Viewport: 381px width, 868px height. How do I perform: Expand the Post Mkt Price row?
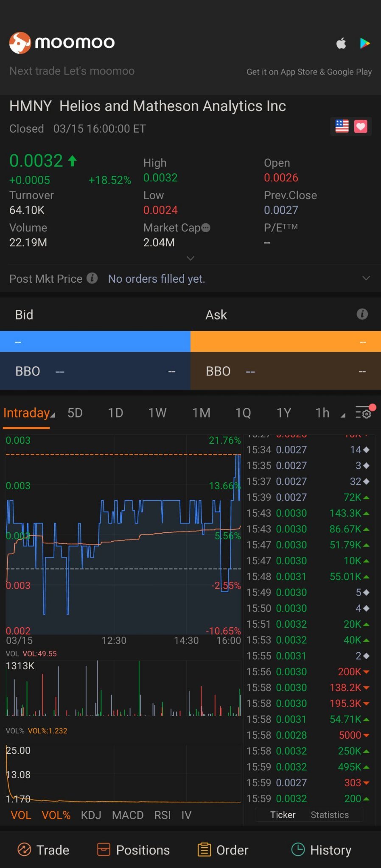[366, 278]
